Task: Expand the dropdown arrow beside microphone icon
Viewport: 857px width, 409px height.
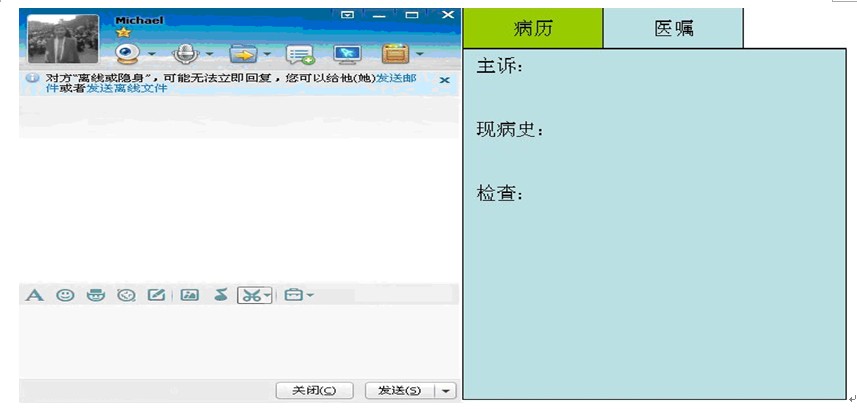Action: (x=209, y=55)
